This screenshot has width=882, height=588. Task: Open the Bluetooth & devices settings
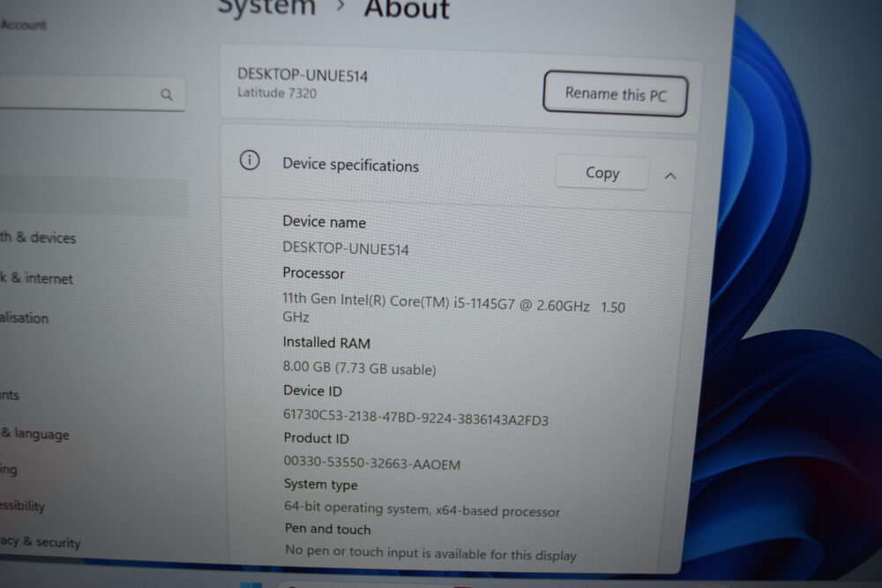click(x=38, y=237)
